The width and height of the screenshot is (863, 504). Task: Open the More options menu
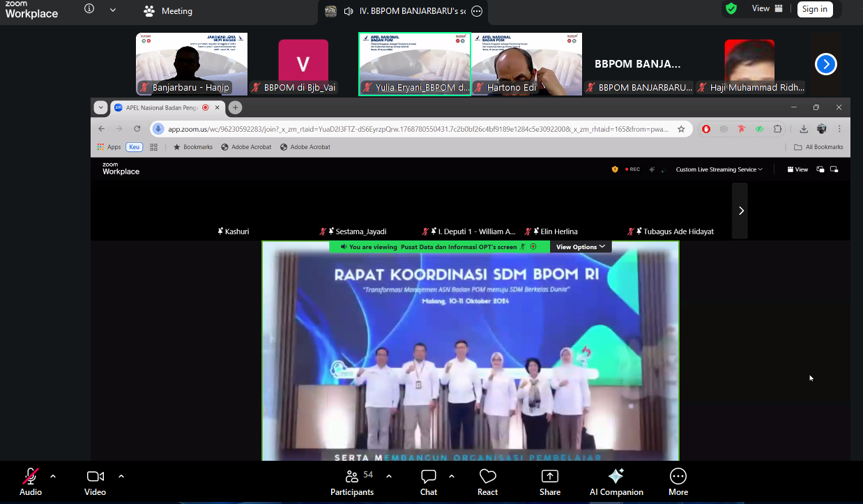[x=678, y=482]
